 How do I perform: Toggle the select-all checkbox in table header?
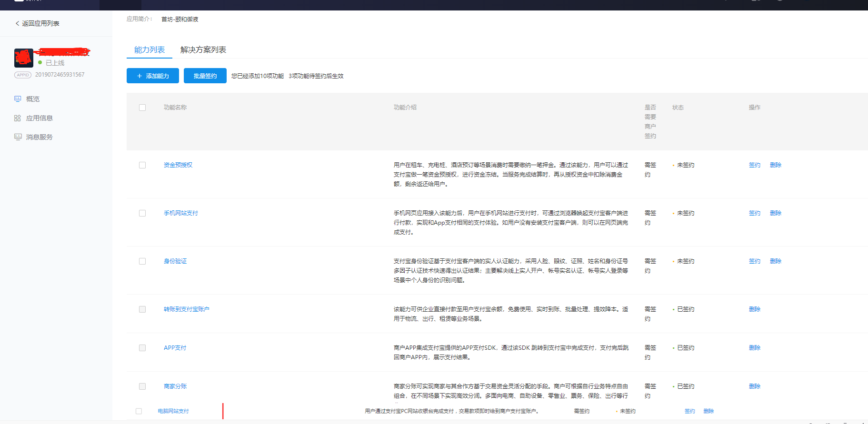pos(142,108)
